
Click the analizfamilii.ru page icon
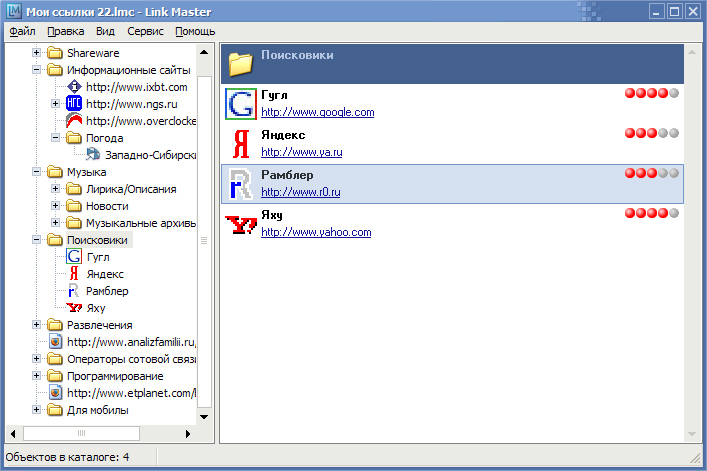click(x=55, y=342)
